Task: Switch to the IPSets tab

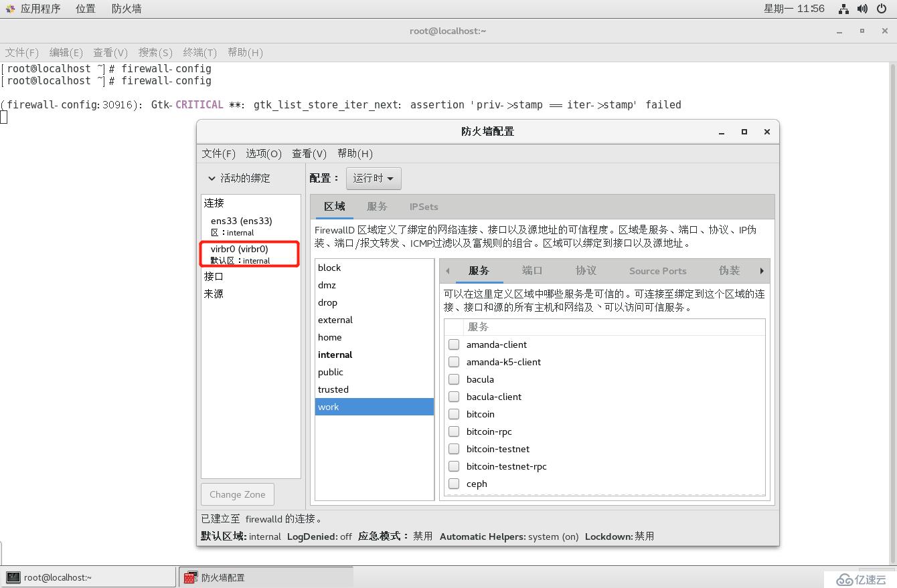Action: point(424,207)
